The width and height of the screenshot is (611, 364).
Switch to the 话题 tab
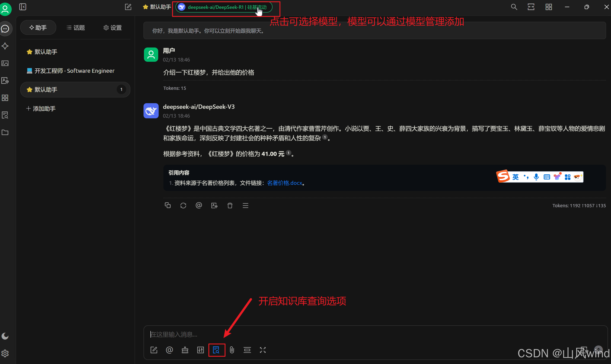pyautogui.click(x=76, y=28)
